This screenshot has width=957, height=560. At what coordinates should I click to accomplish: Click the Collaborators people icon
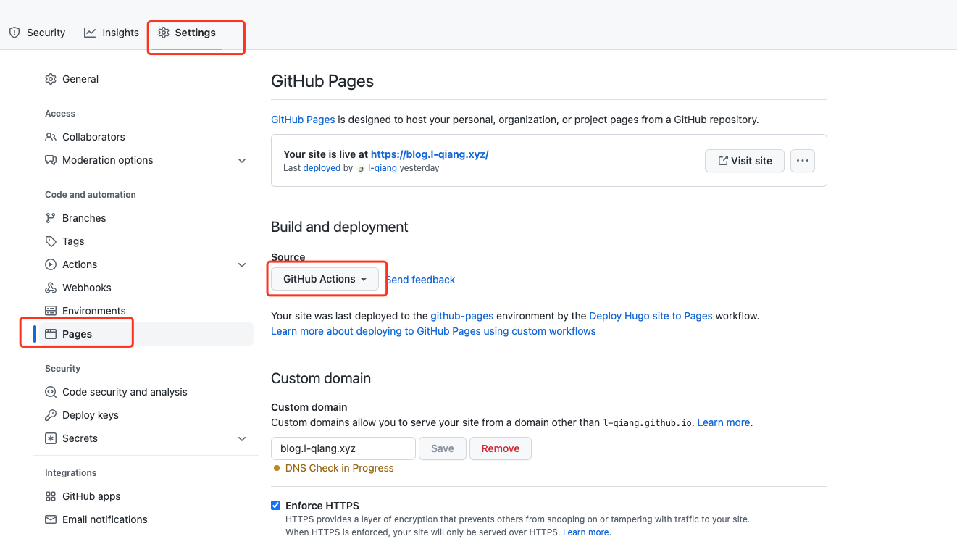click(x=51, y=137)
